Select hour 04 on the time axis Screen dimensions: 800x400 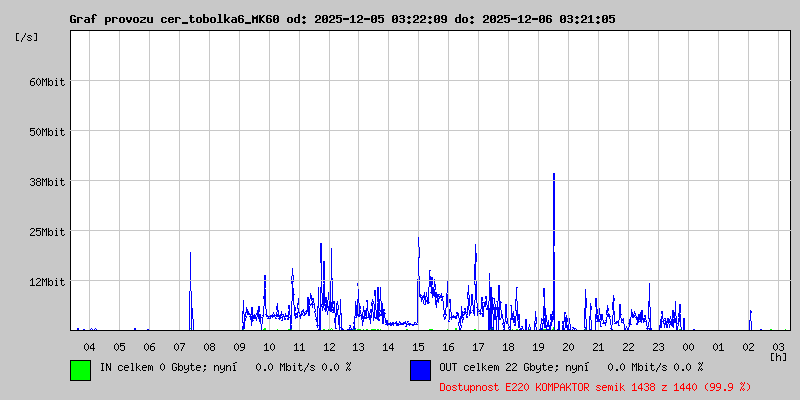click(90, 347)
